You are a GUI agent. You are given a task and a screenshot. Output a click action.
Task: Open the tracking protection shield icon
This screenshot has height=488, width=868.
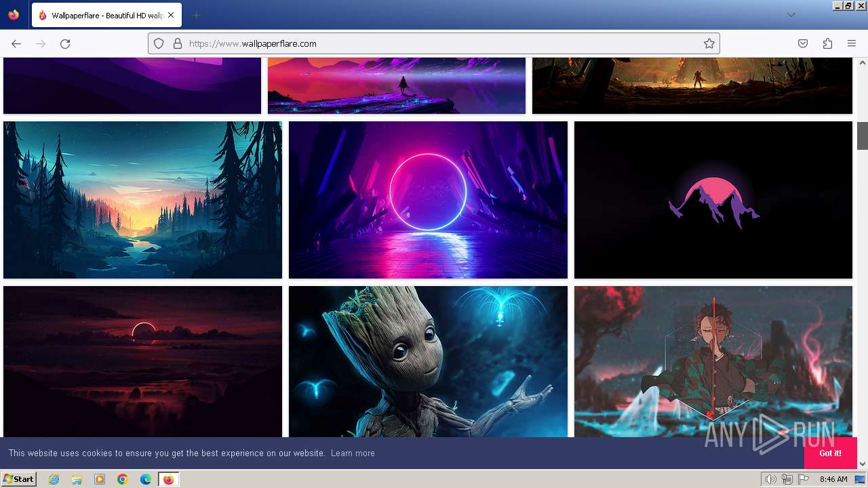(159, 43)
